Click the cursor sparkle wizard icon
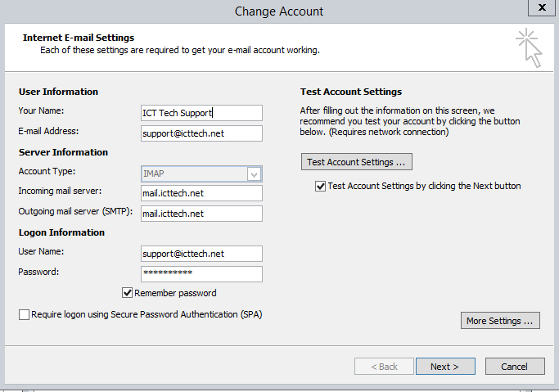Viewport: 559px width, 392px height. tap(528, 47)
